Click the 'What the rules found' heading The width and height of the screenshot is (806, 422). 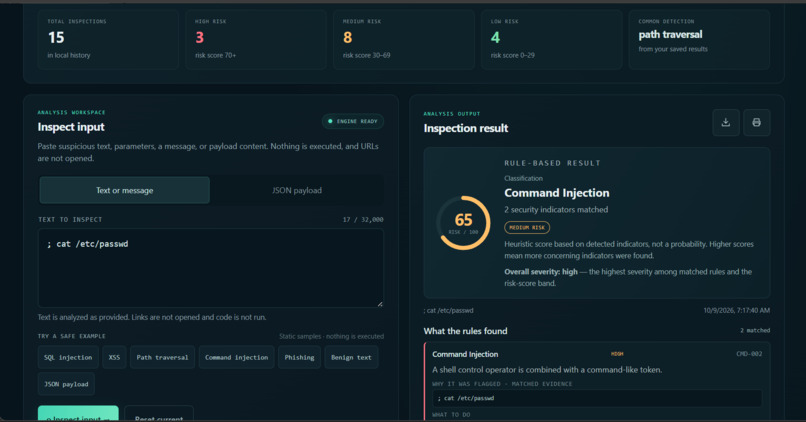[x=465, y=331]
